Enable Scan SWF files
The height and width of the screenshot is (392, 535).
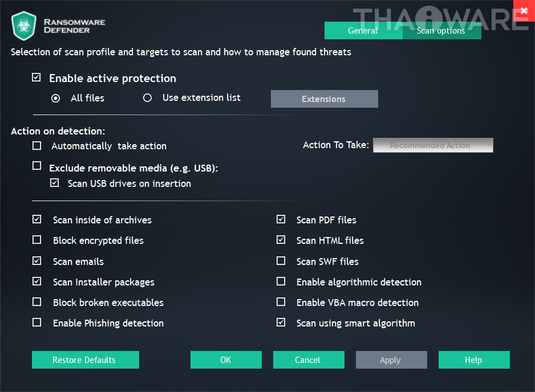[x=281, y=261]
